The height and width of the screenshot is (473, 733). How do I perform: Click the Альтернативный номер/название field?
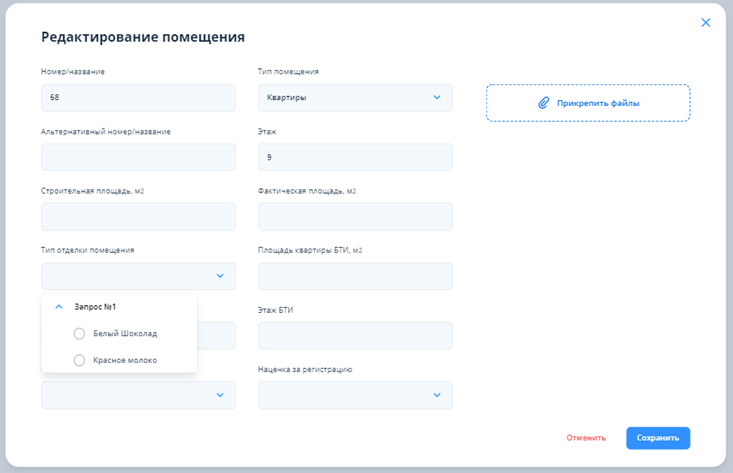pyautogui.click(x=138, y=157)
